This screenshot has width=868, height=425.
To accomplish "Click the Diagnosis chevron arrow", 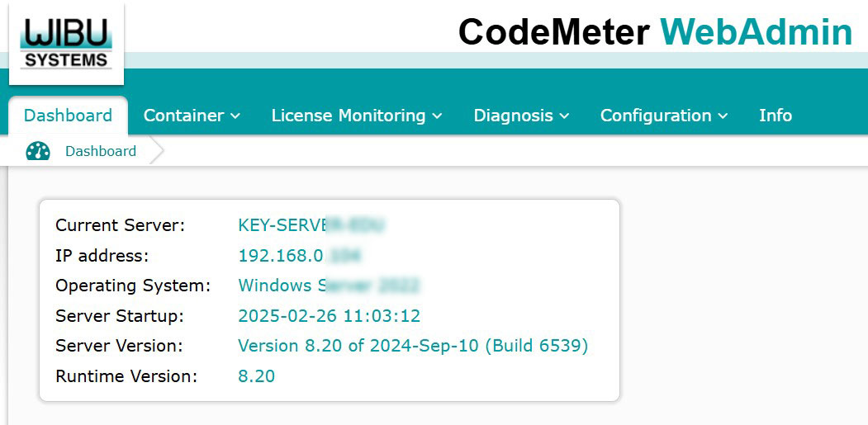I will click(x=564, y=116).
